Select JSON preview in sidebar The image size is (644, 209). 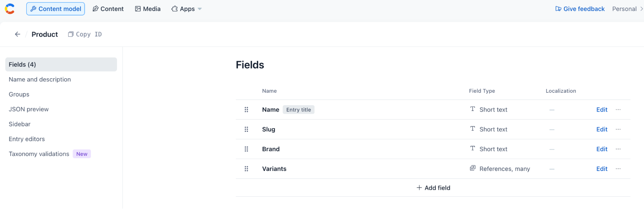click(29, 109)
